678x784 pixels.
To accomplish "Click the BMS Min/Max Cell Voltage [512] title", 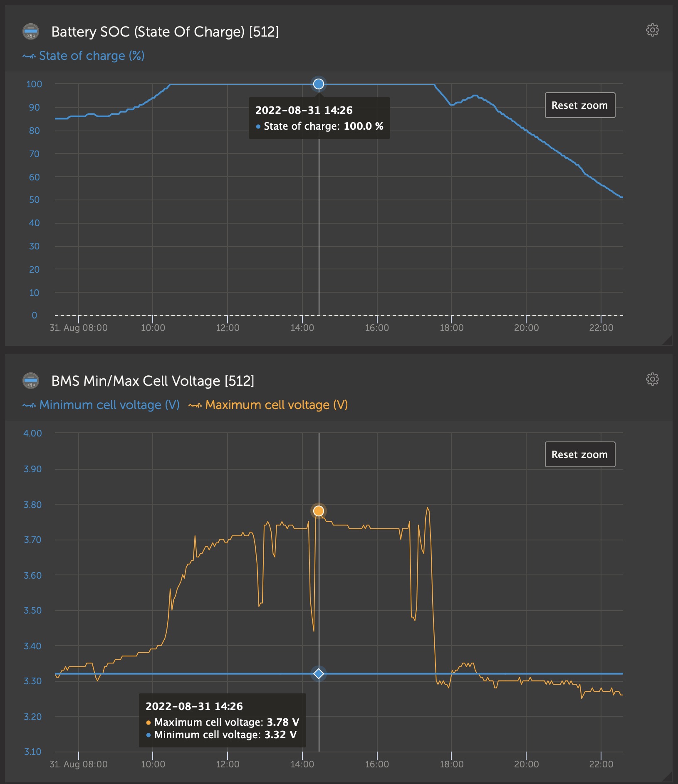I will [x=153, y=381].
